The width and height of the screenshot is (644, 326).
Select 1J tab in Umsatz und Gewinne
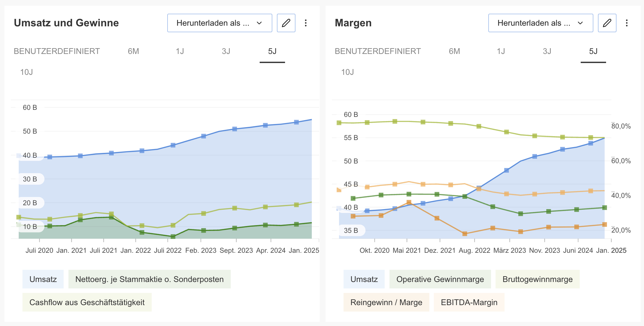[180, 51]
